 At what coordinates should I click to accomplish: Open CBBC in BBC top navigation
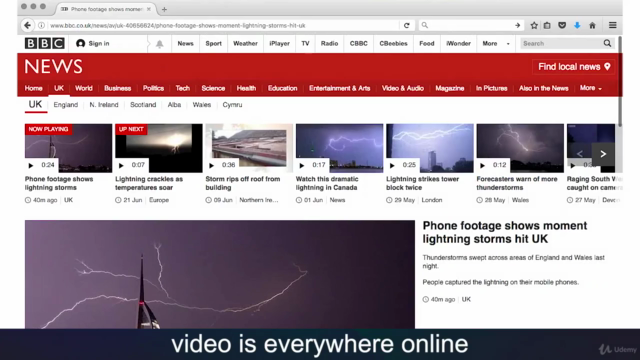[359, 43]
